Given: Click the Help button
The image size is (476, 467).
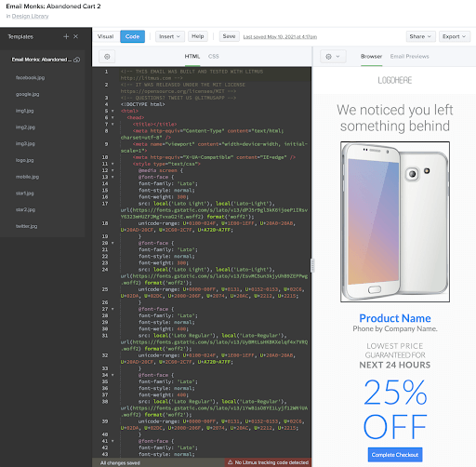Looking at the screenshot, I should coord(198,36).
